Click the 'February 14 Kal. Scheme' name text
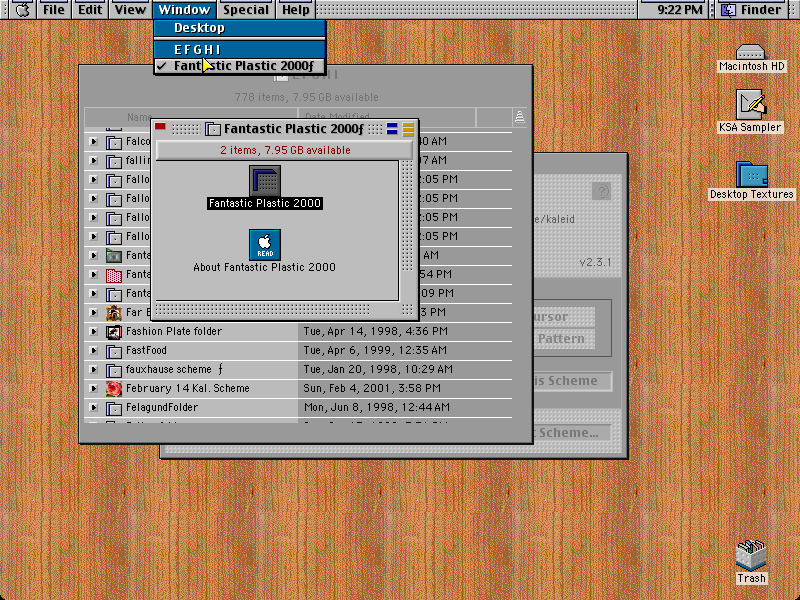Viewport: 800px width, 600px height. (187, 388)
